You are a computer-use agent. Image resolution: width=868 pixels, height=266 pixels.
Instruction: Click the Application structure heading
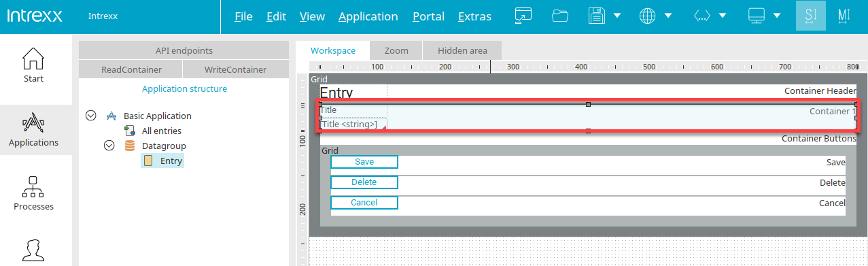(184, 88)
